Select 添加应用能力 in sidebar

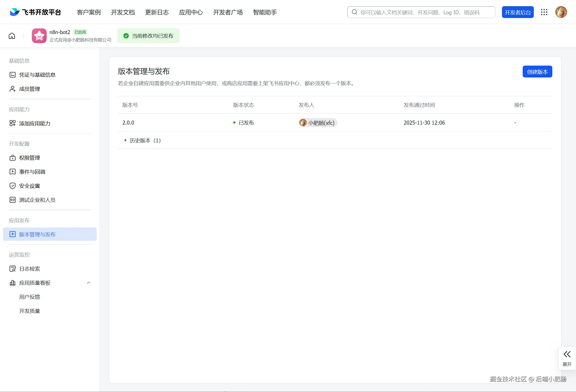tap(35, 123)
